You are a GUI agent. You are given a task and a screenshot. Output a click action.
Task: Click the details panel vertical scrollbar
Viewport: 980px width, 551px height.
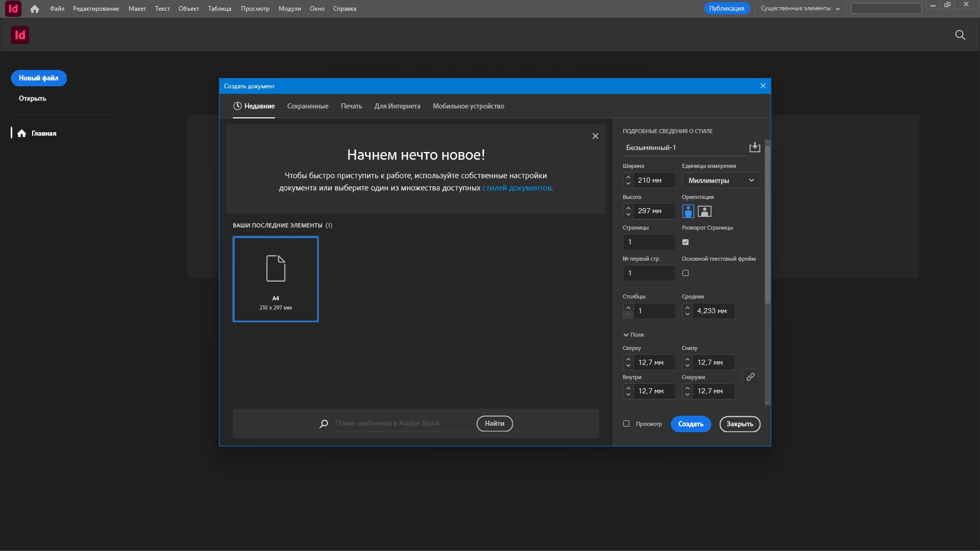(767, 224)
